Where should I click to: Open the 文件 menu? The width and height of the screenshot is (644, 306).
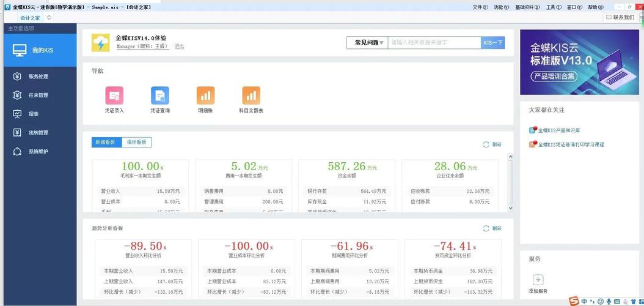[x=480, y=7]
